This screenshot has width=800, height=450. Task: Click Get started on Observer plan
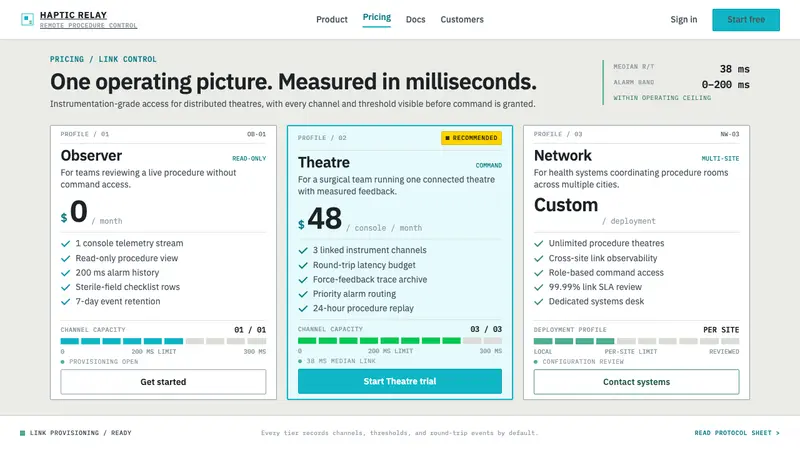(x=163, y=382)
